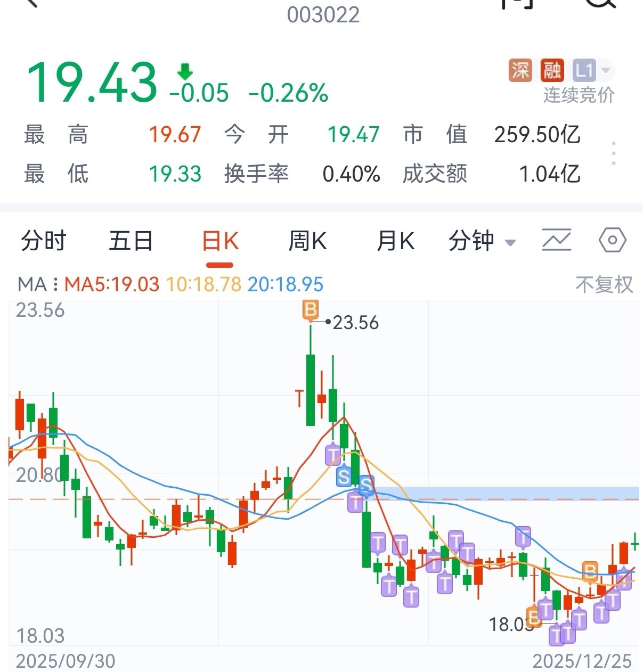Tap the 连续竞价 status label
643x672 pixels.
point(579,95)
